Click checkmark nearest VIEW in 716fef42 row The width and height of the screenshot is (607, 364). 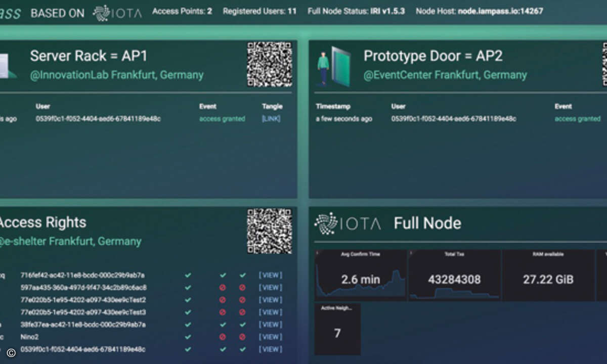242,275
